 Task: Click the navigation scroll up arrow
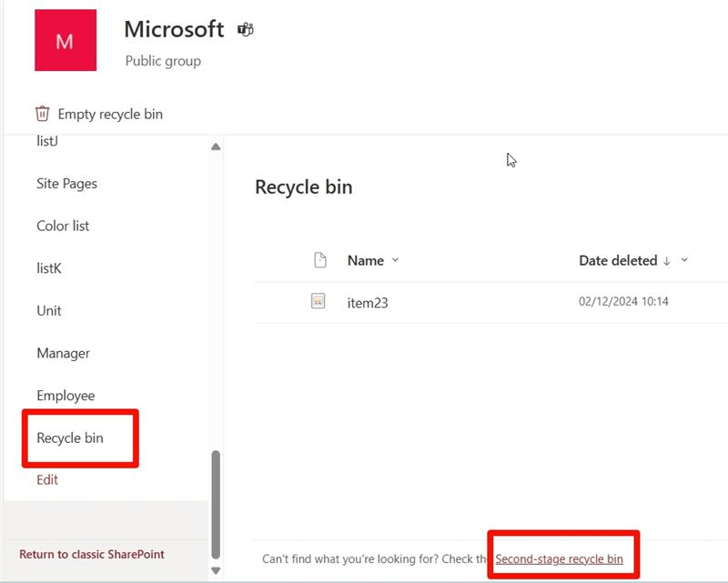pyautogui.click(x=216, y=146)
